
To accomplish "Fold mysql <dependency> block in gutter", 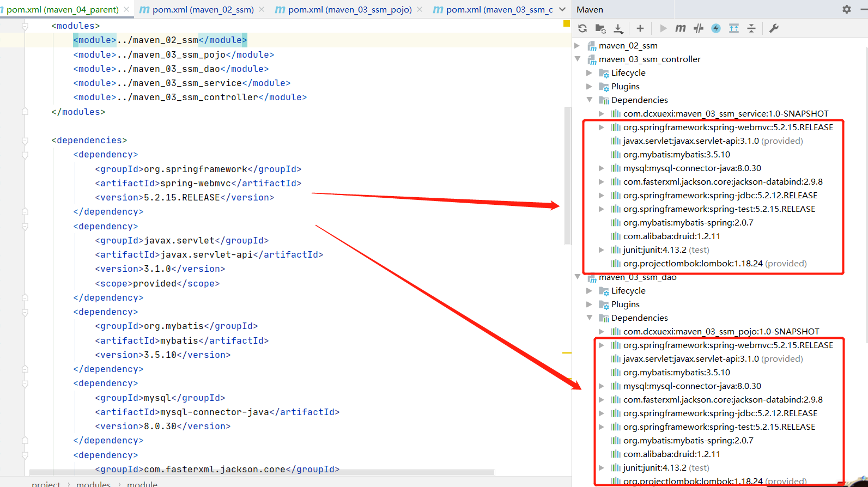I will point(25,383).
